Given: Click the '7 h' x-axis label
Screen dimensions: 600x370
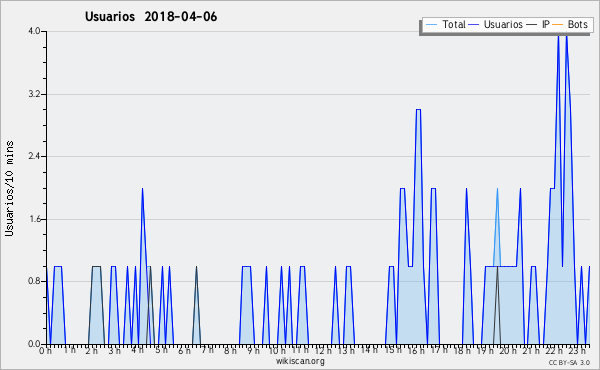Looking at the screenshot, I should pos(207,350).
